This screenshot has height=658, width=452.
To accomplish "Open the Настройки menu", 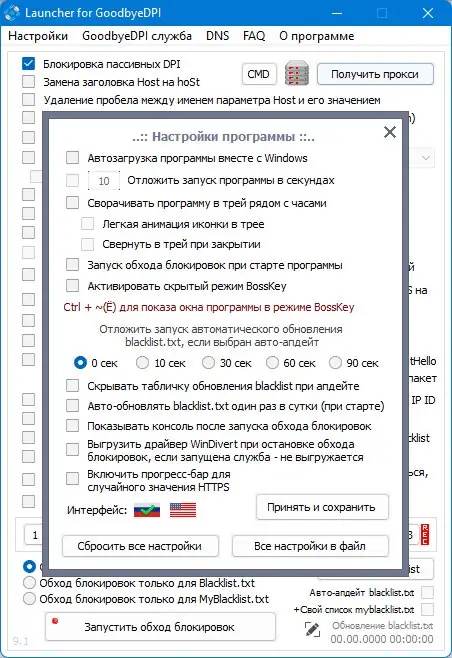I will point(38,36).
